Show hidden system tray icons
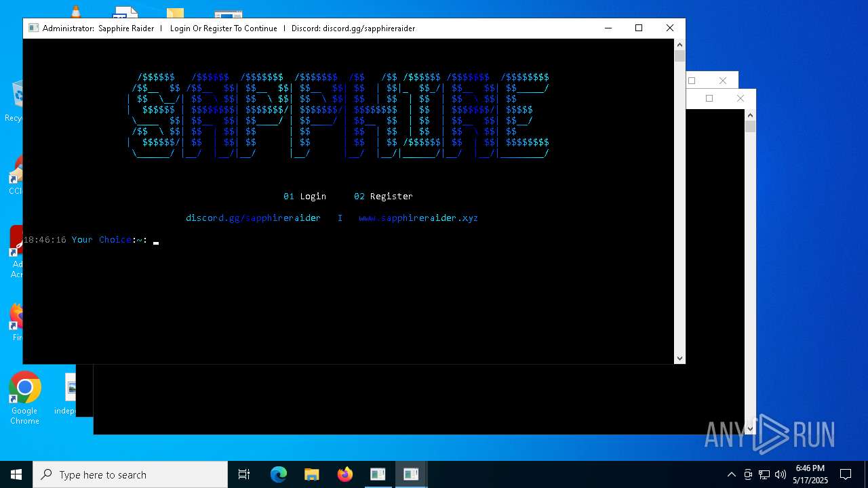 coord(731,474)
